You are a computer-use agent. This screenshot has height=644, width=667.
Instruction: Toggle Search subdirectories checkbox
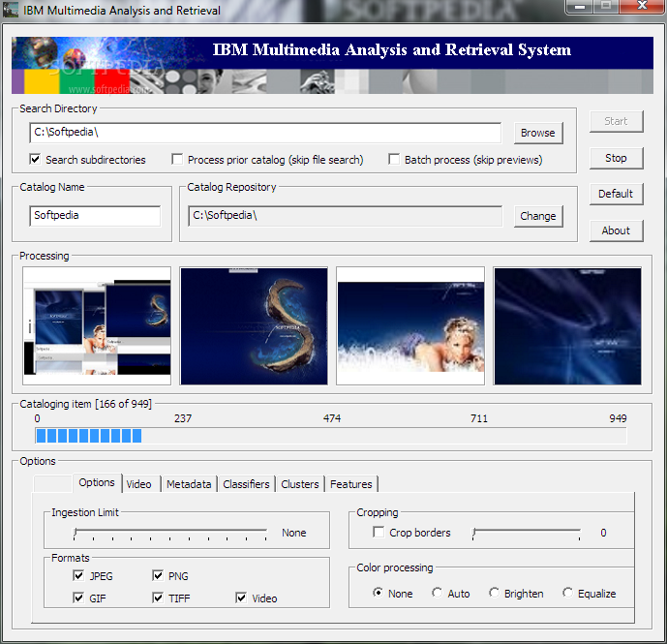point(35,159)
